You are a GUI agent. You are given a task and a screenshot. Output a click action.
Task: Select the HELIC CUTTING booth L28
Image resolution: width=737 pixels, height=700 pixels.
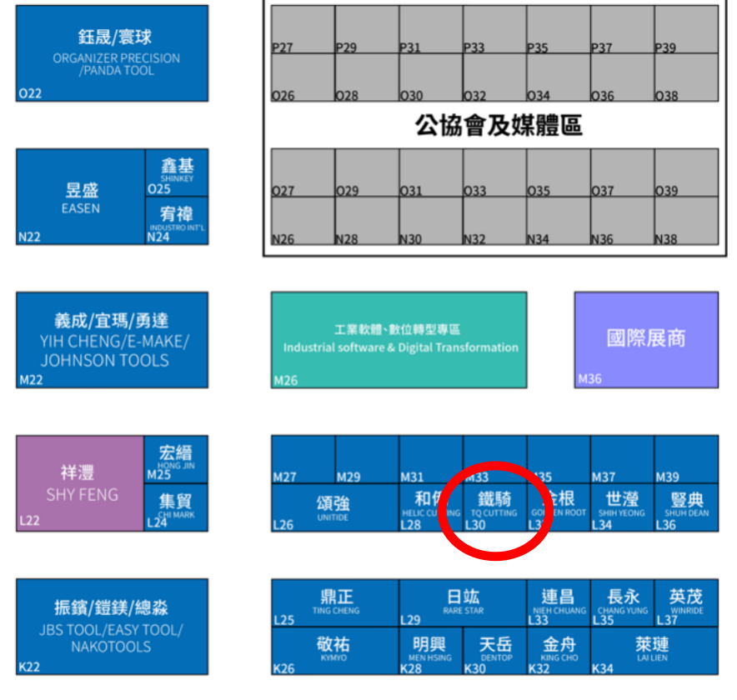[431, 507]
